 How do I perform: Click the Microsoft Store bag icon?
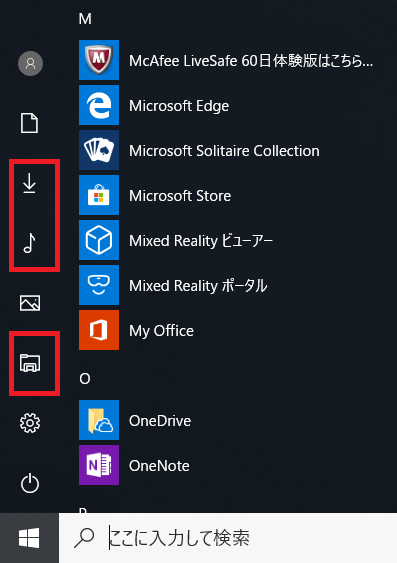pyautogui.click(x=99, y=195)
